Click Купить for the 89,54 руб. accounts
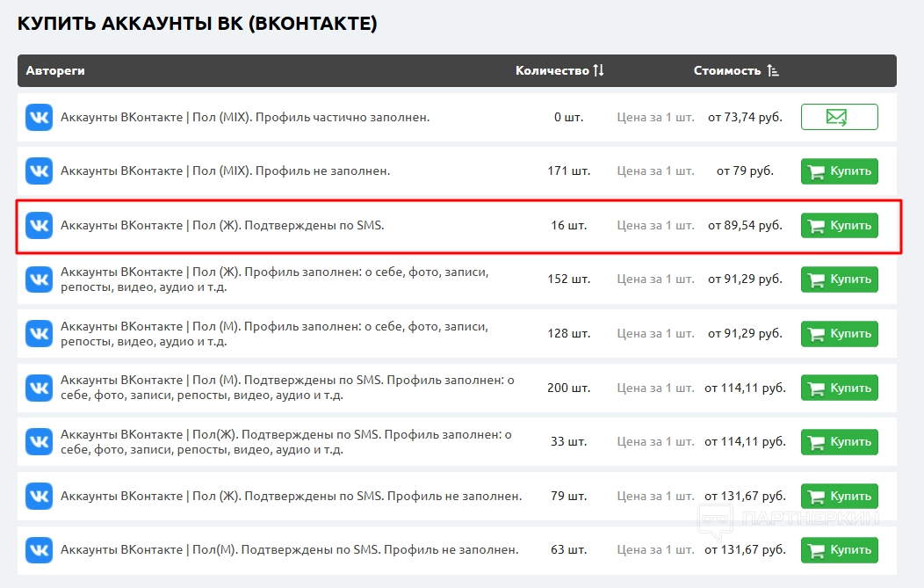This screenshot has height=588, width=924. pos(839,225)
